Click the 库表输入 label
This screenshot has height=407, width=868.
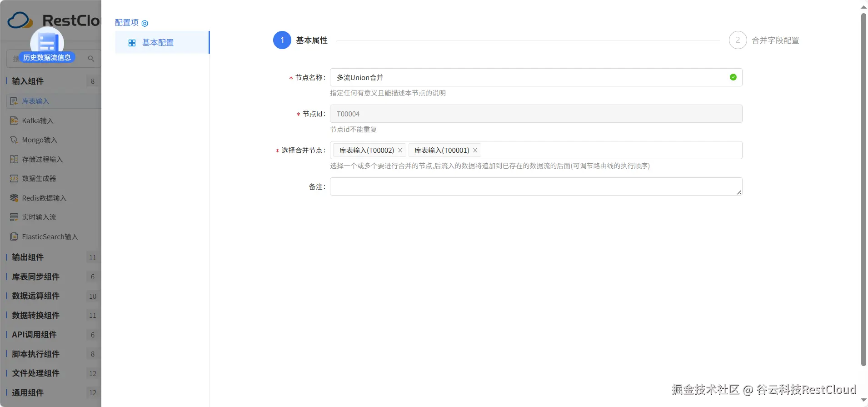(35, 101)
